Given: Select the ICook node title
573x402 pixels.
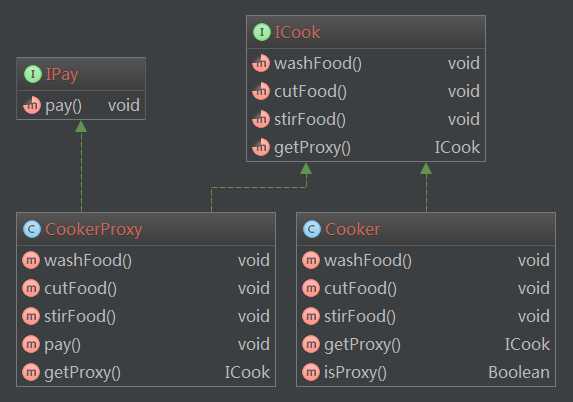Looking at the screenshot, I should [x=297, y=32].
